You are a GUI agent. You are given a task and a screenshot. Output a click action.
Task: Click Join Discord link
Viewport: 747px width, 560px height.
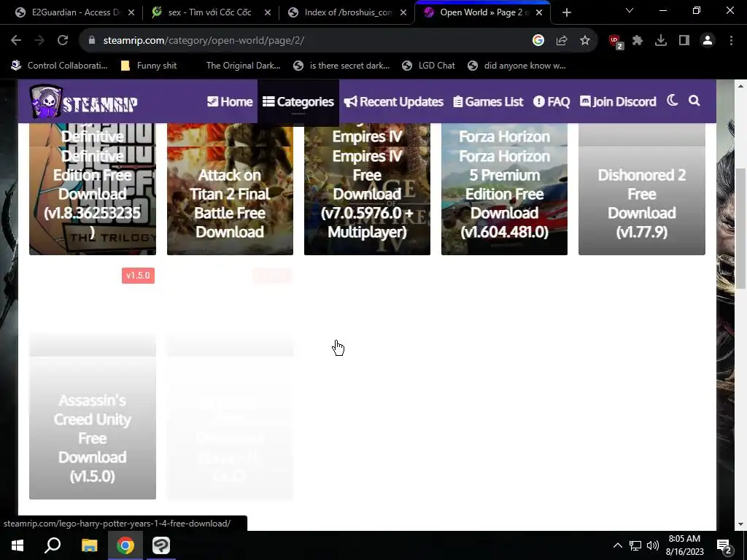[x=618, y=101]
